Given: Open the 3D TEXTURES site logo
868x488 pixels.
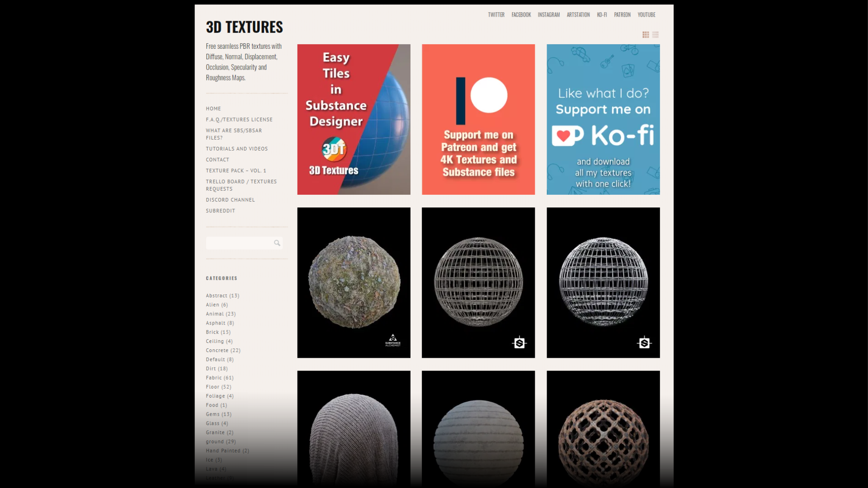Looking at the screenshot, I should (x=245, y=27).
